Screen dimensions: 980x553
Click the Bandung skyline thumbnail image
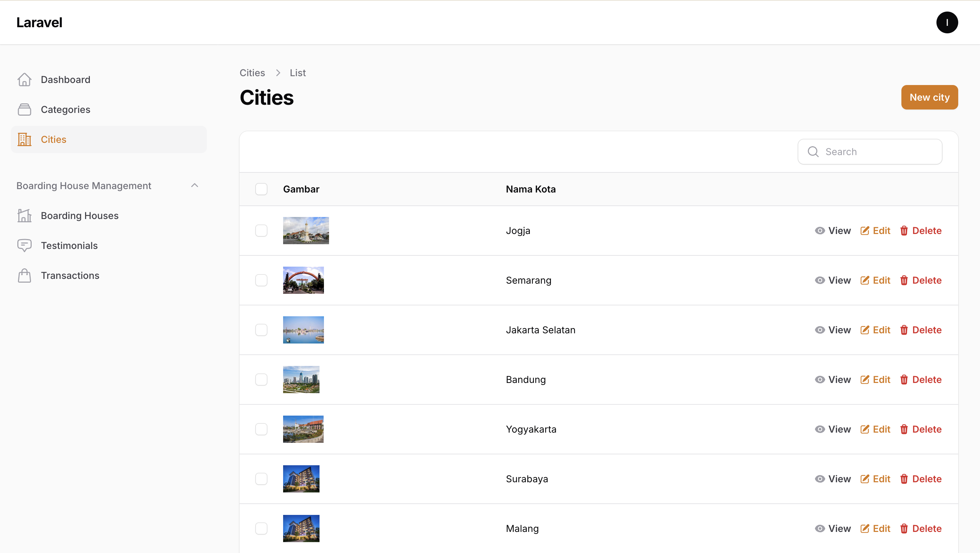click(301, 380)
